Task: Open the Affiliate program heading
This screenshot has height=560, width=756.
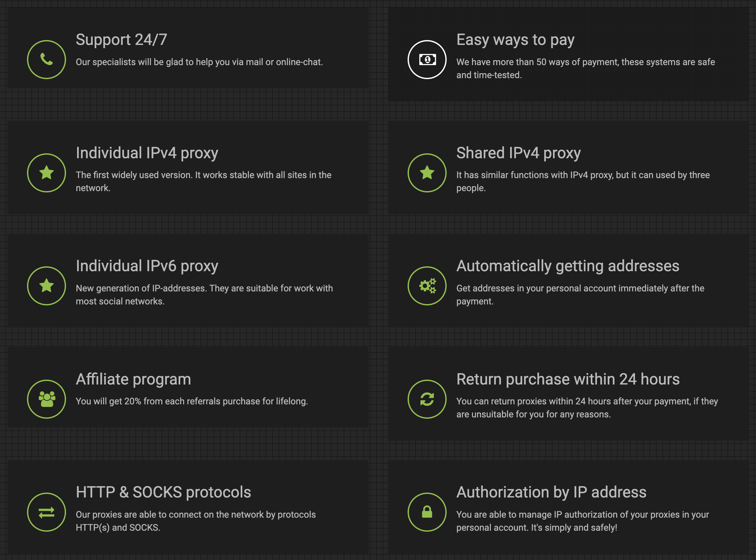Action: point(133,379)
